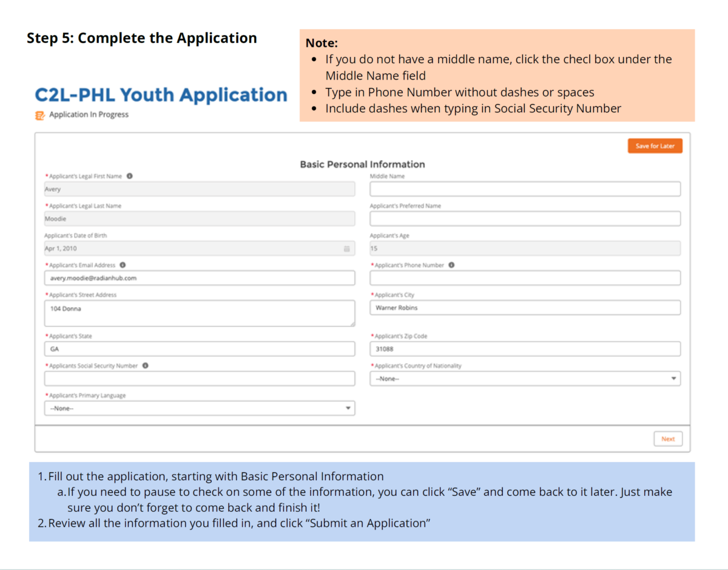Click info icon next to Email Address
The width and height of the screenshot is (728, 570).
[x=123, y=265]
